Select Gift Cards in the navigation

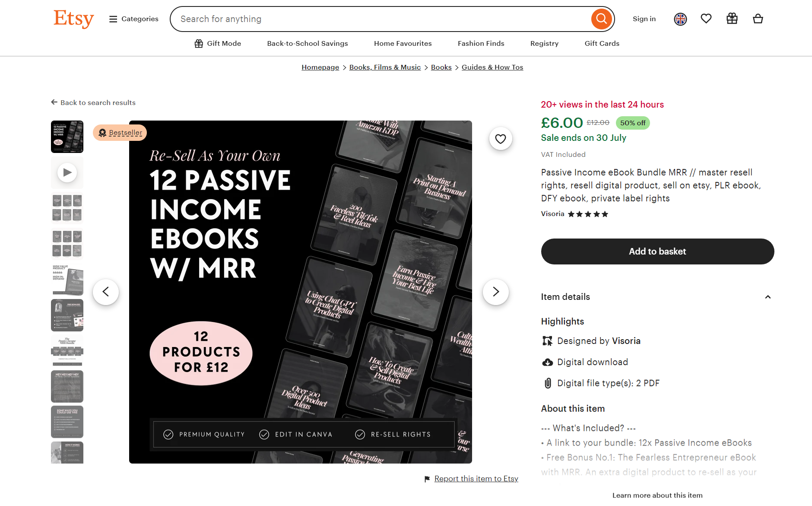[602, 43]
